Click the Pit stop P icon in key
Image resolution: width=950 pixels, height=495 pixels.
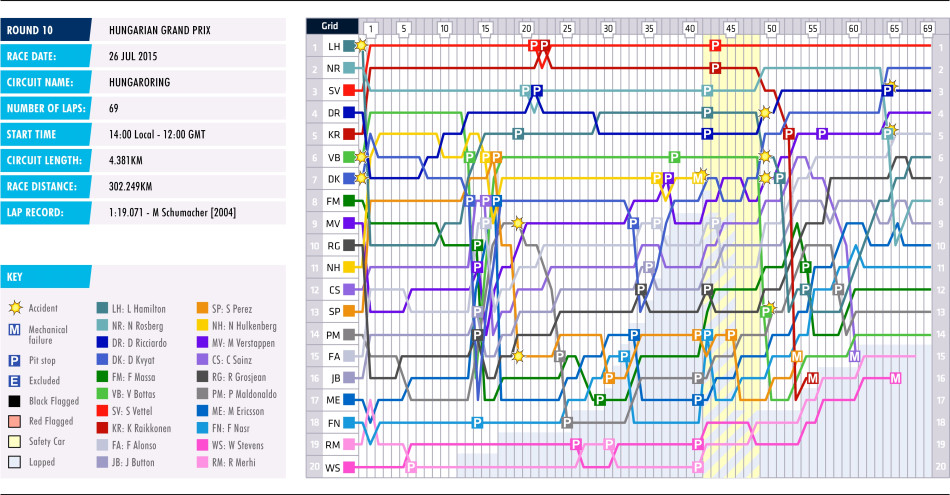pos(15,360)
